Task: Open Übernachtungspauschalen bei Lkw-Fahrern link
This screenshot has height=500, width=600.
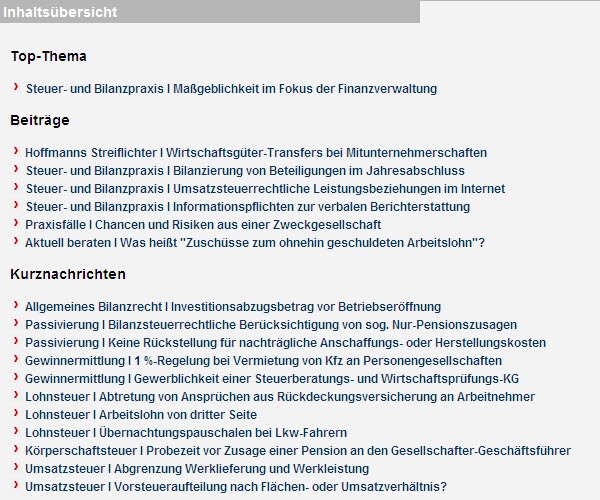Action: [x=186, y=433]
